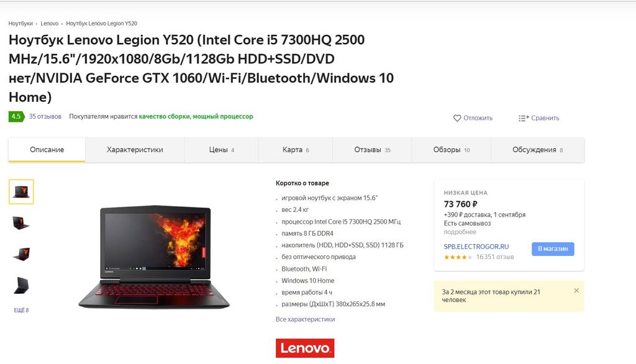Close the yellow purchase notification

coord(576,291)
